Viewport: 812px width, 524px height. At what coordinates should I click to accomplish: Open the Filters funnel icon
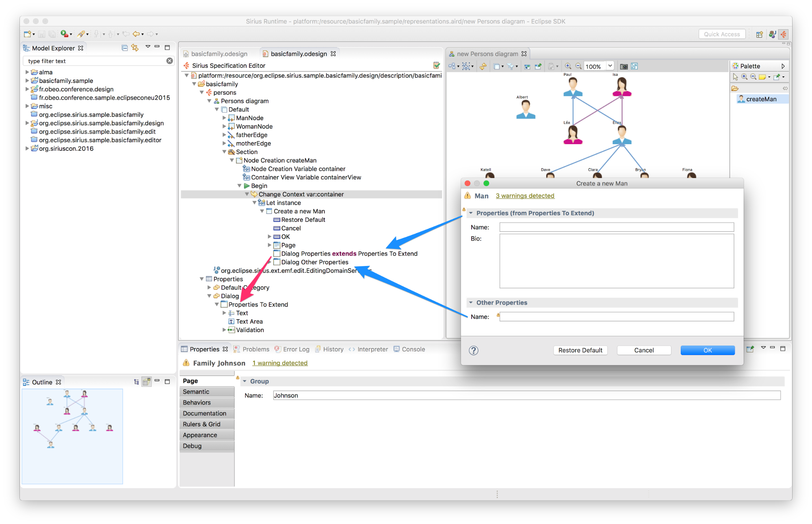tap(511, 66)
